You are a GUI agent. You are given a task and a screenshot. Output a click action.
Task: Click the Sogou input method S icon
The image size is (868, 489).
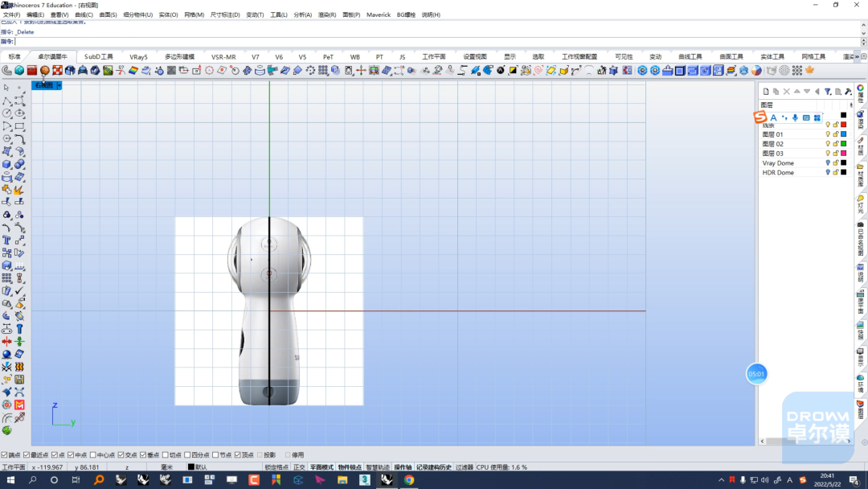[760, 117]
